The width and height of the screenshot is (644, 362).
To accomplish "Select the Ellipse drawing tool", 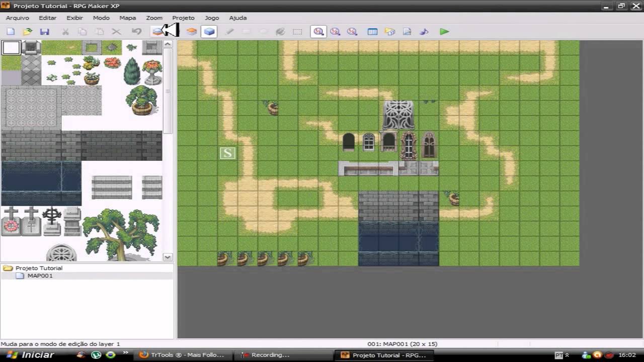I will coord(263,32).
